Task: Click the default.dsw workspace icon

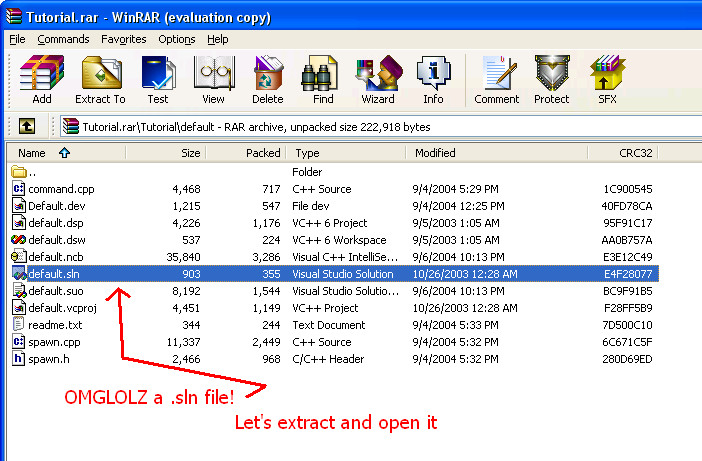Action: (18, 239)
